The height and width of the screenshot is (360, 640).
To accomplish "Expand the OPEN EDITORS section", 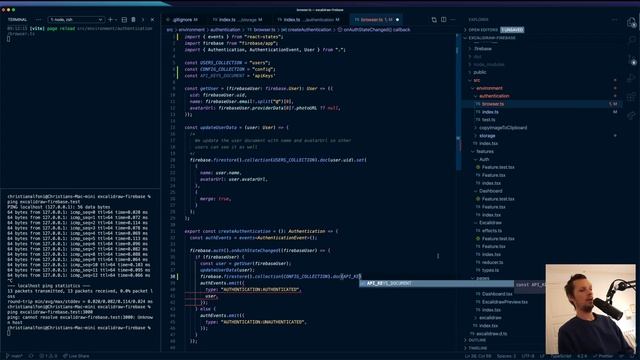I will pos(483,30).
